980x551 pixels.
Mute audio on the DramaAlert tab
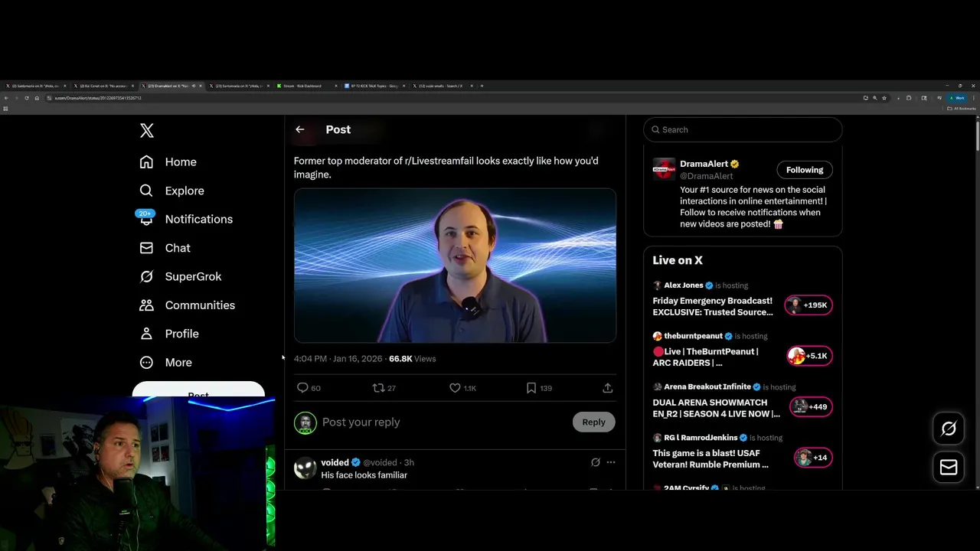coord(193,86)
